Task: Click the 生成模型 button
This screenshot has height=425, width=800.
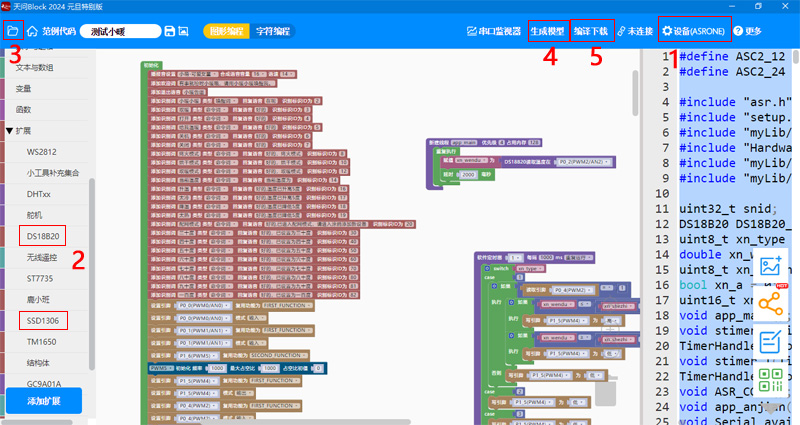Action: [x=547, y=31]
